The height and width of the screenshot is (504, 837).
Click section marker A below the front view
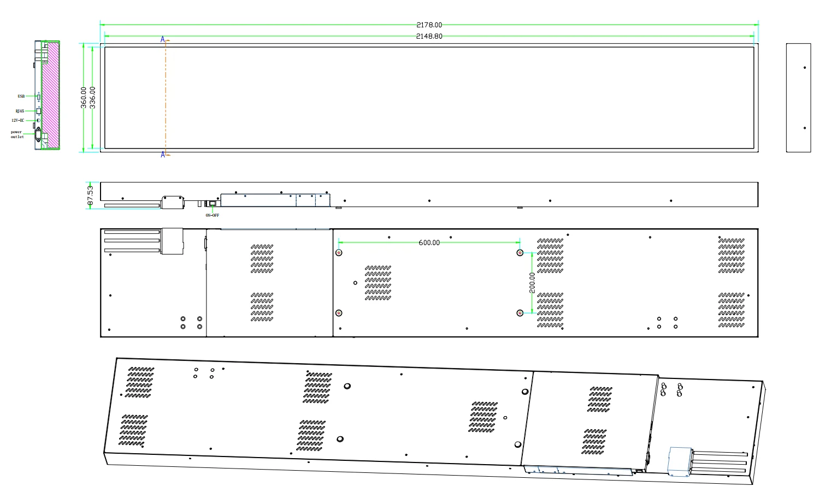162,155
